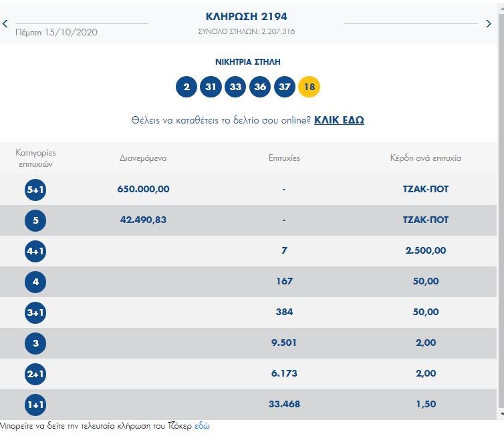The width and height of the screenshot is (504, 436).
Task: Click winning number ball 37
Action: pyautogui.click(x=285, y=86)
